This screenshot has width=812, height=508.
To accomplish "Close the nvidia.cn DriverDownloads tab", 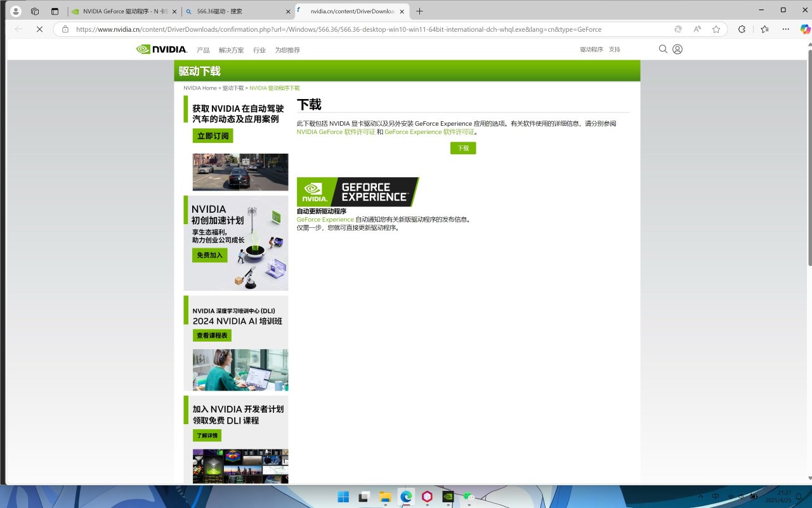I will pos(402,11).
